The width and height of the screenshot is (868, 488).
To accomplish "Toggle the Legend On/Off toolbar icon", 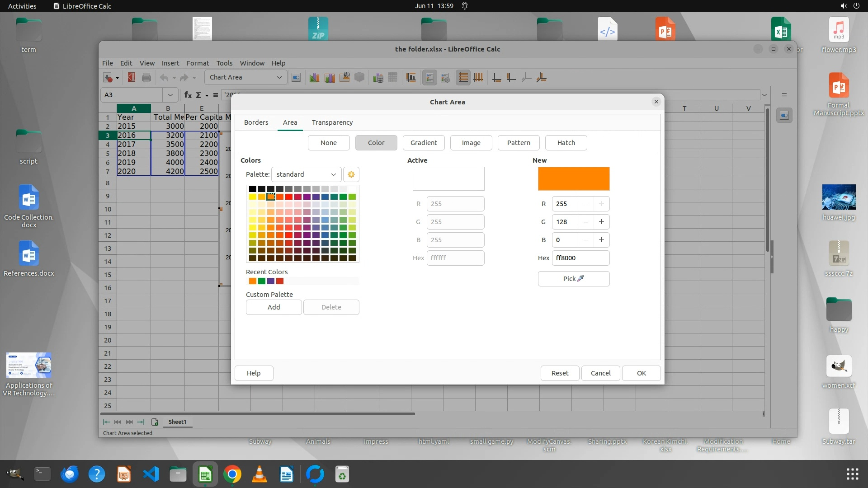I will tap(429, 78).
